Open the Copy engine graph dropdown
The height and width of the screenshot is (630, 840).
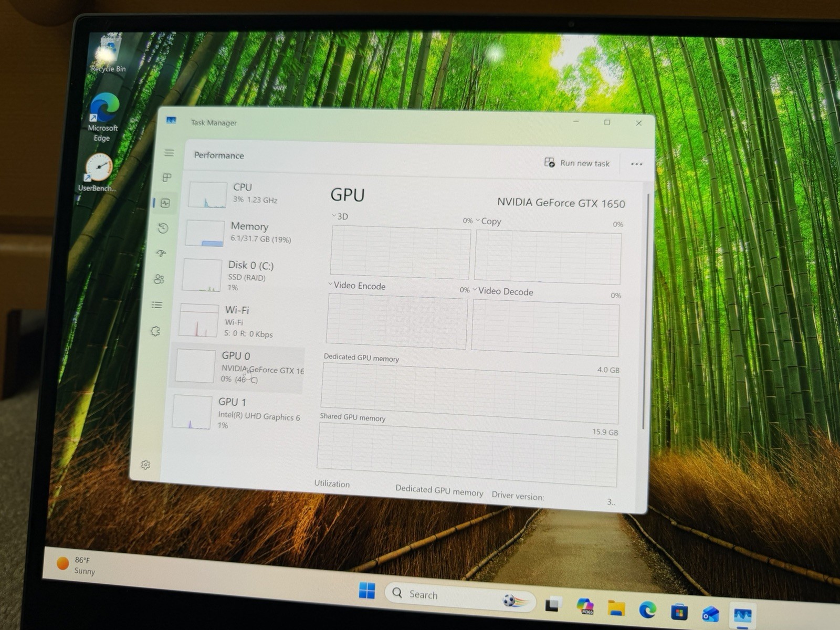tap(478, 220)
